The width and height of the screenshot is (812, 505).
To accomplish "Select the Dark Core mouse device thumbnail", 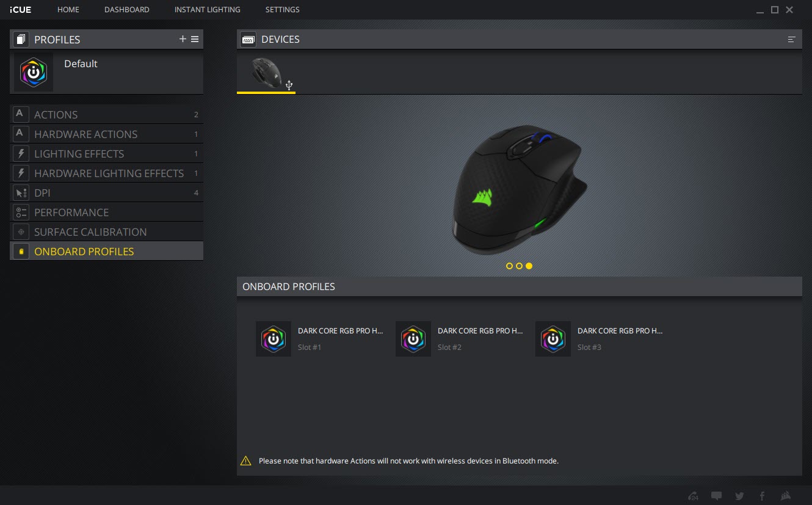I will pos(266,73).
